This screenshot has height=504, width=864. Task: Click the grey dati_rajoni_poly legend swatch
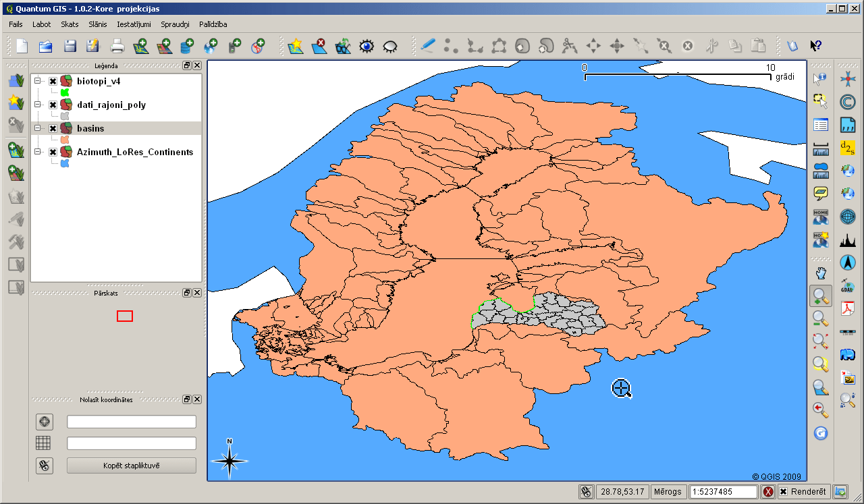click(x=65, y=116)
